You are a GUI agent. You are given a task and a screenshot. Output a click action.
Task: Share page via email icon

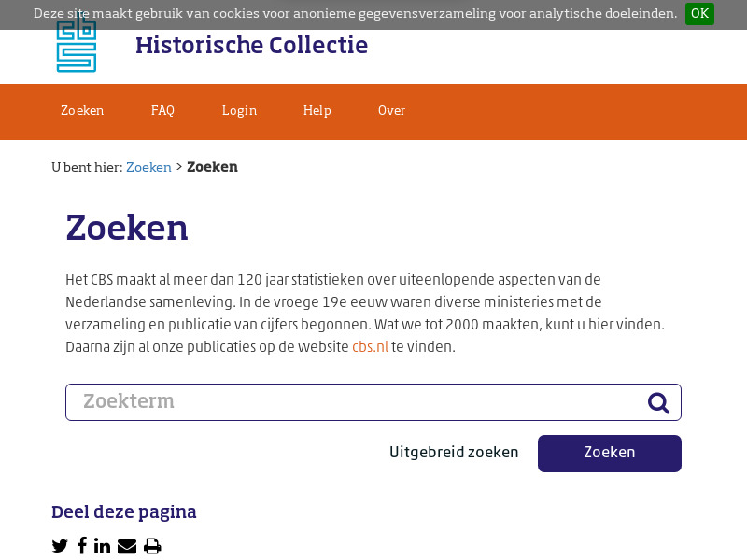point(127,546)
